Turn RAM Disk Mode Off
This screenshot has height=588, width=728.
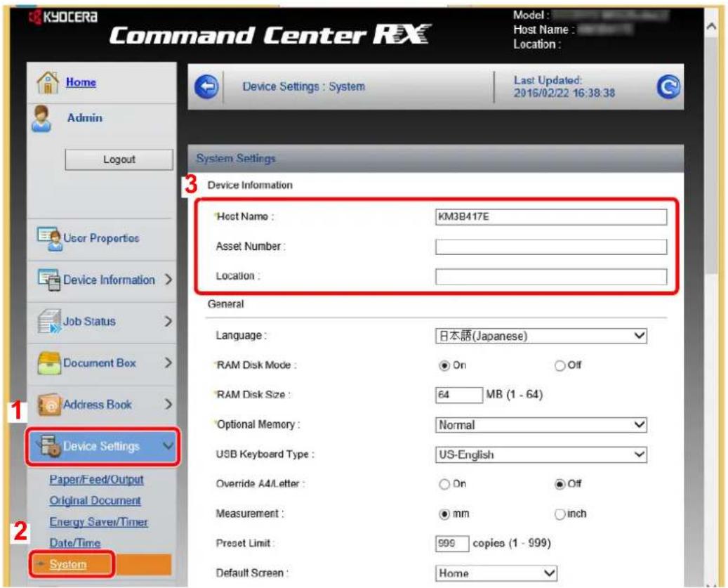tap(560, 365)
